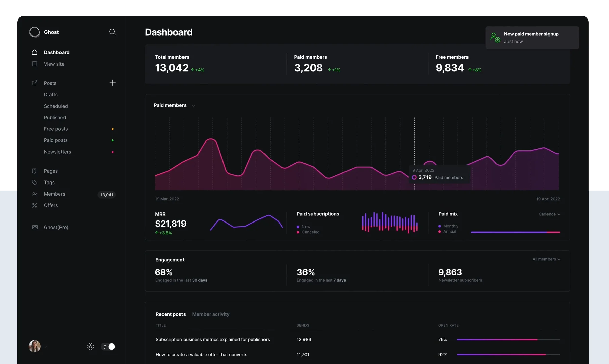
Task: Select the Recent posts tab
Action: pyautogui.click(x=170, y=314)
